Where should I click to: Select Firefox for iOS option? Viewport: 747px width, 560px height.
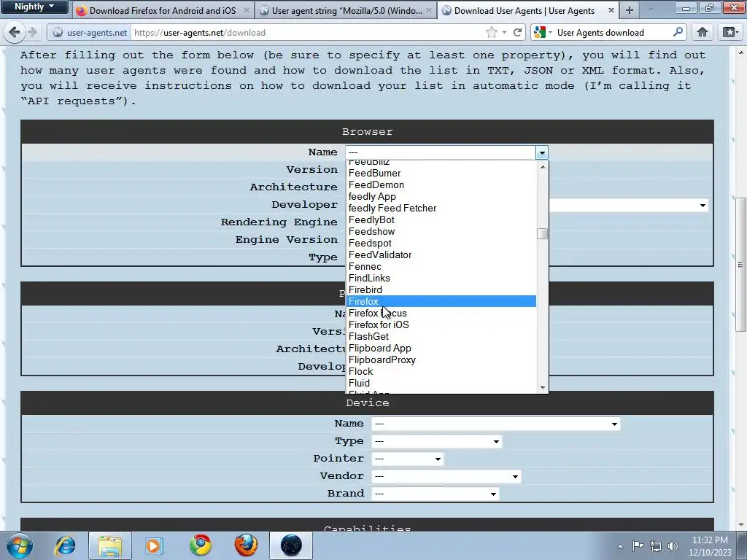[441, 324]
